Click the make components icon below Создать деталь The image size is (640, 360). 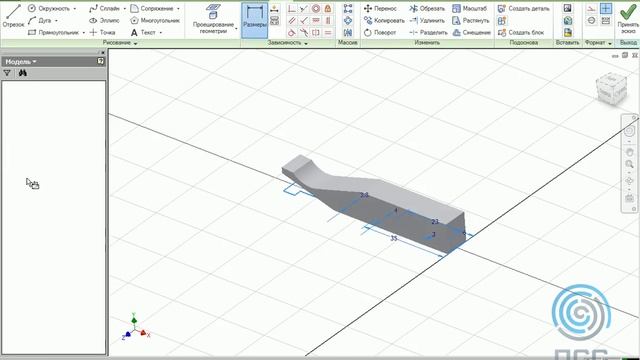(x=502, y=20)
